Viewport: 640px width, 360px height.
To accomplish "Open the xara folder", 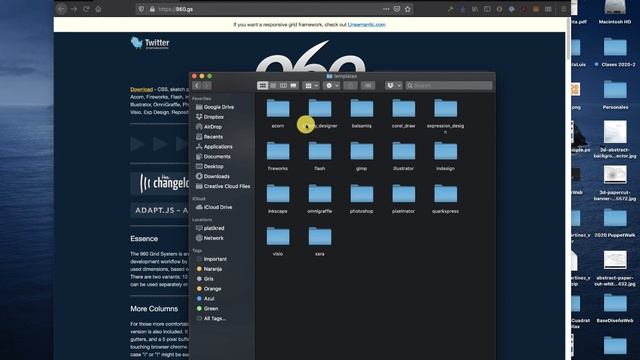I will (320, 237).
